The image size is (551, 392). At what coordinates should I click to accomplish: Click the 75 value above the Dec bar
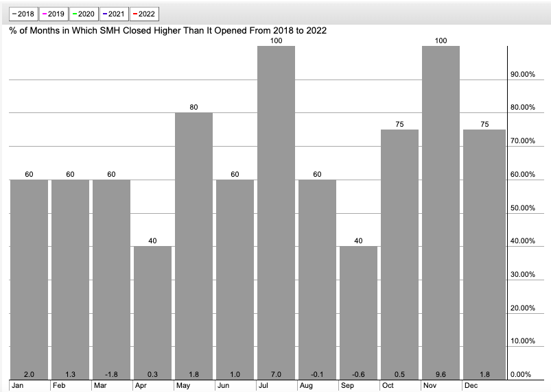click(x=484, y=124)
